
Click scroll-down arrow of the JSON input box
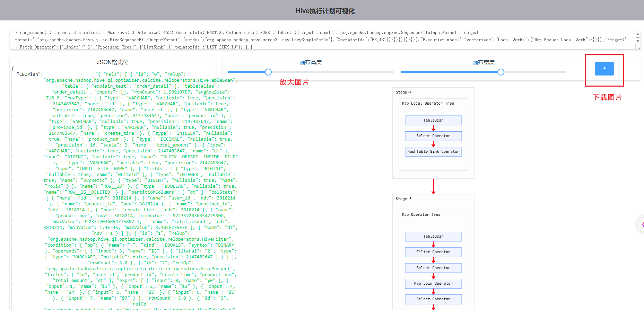(638, 41)
